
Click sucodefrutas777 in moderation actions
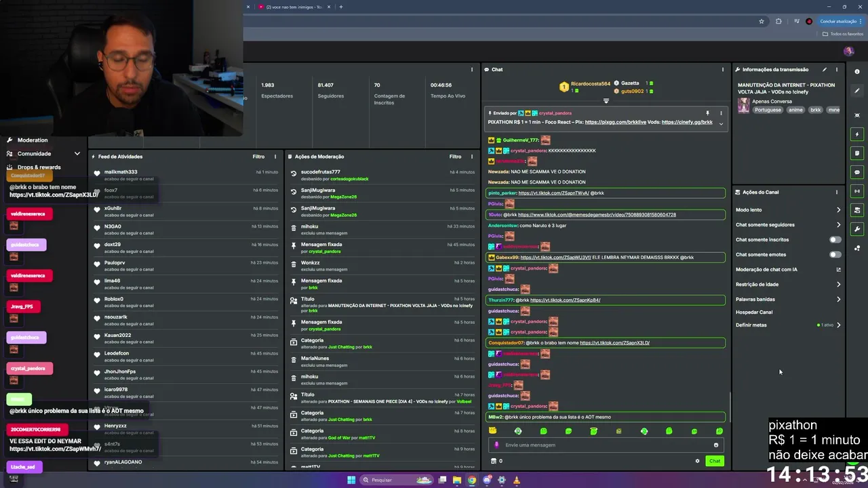[x=321, y=172]
